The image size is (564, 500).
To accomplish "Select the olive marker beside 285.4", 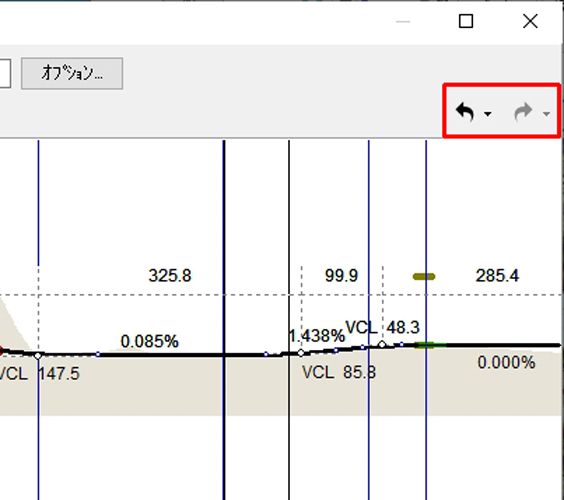I will coord(424,276).
